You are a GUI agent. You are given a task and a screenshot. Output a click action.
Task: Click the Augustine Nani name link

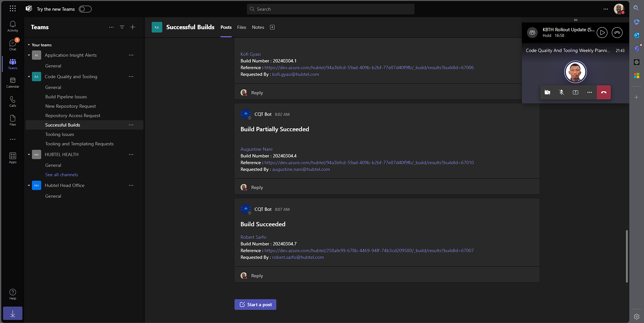pyautogui.click(x=256, y=149)
